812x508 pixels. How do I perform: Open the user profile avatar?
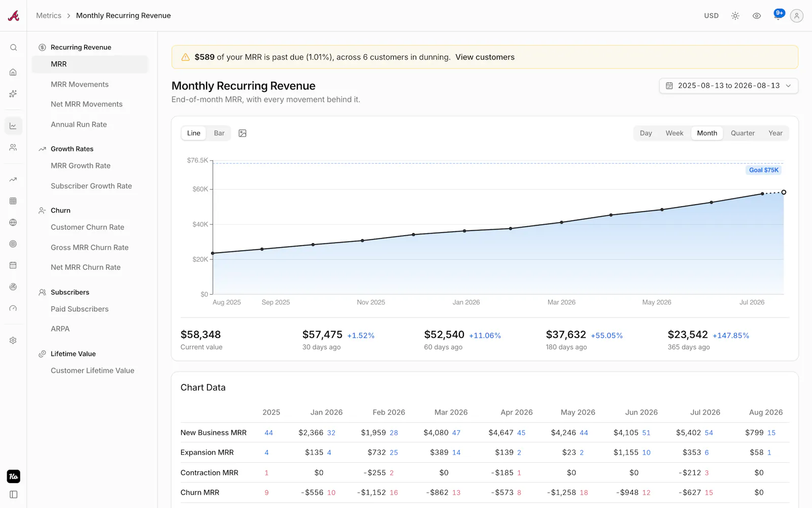point(797,16)
